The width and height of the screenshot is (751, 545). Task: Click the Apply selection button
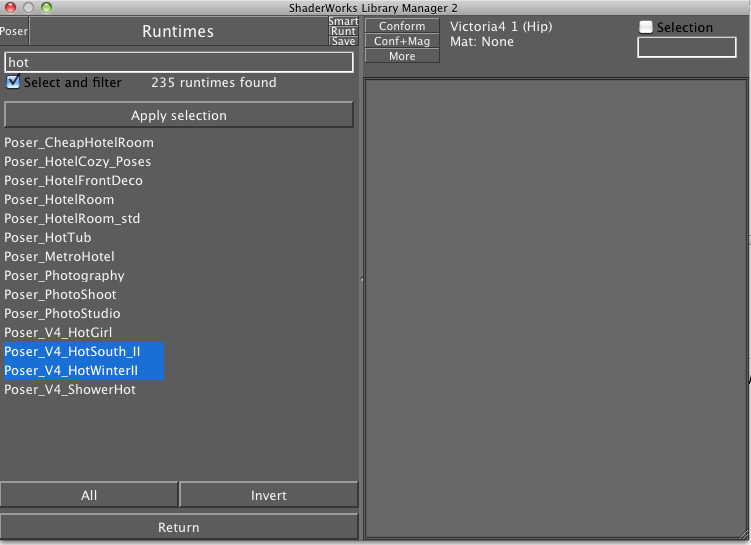(179, 115)
